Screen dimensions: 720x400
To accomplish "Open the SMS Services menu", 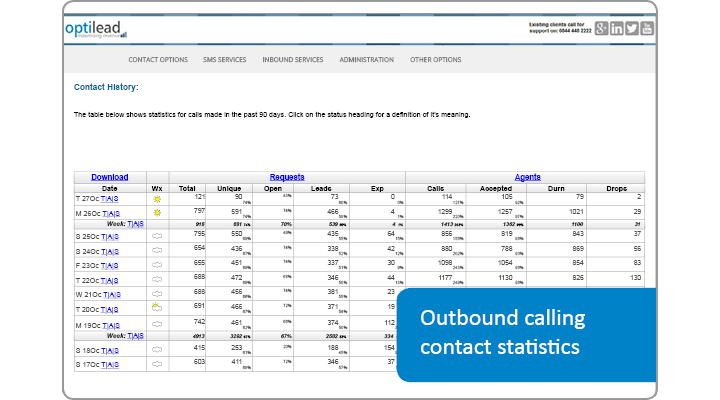I will [225, 60].
